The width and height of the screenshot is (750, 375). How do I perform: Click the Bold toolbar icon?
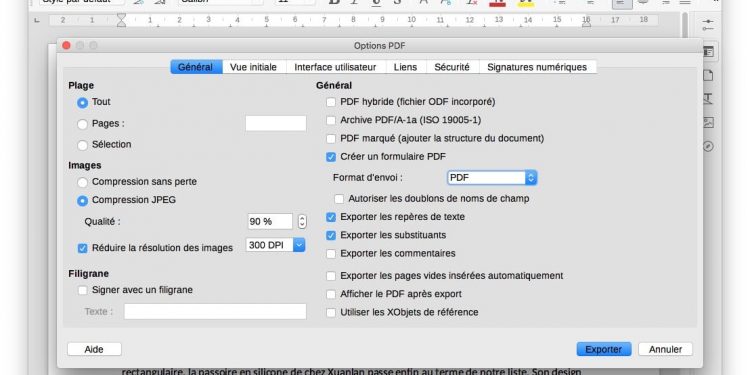point(334,2)
